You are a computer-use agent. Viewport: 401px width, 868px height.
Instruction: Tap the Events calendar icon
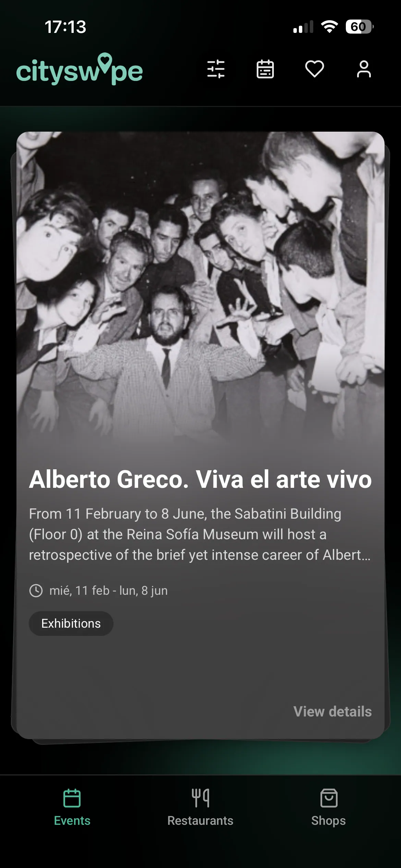tap(72, 798)
